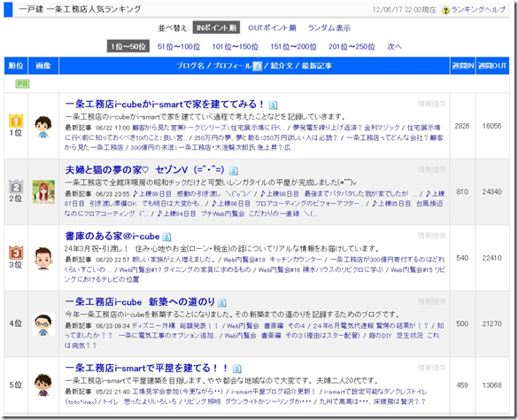This screenshot has width=518, height=420.
Task: Sort ranking by OUTポイント順
Action: 272,27
